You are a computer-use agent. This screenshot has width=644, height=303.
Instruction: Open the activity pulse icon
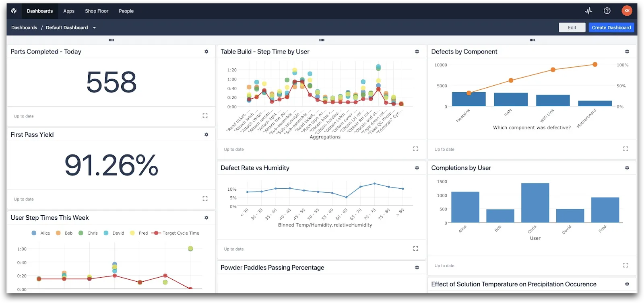pos(588,11)
